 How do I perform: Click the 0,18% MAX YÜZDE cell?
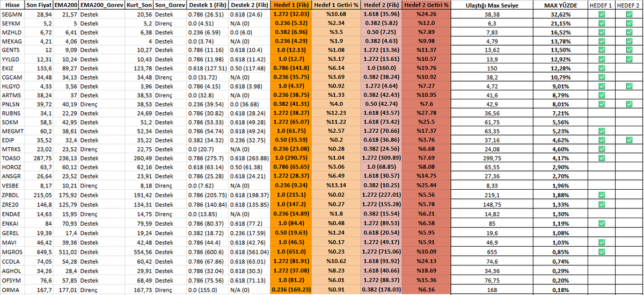560,290
